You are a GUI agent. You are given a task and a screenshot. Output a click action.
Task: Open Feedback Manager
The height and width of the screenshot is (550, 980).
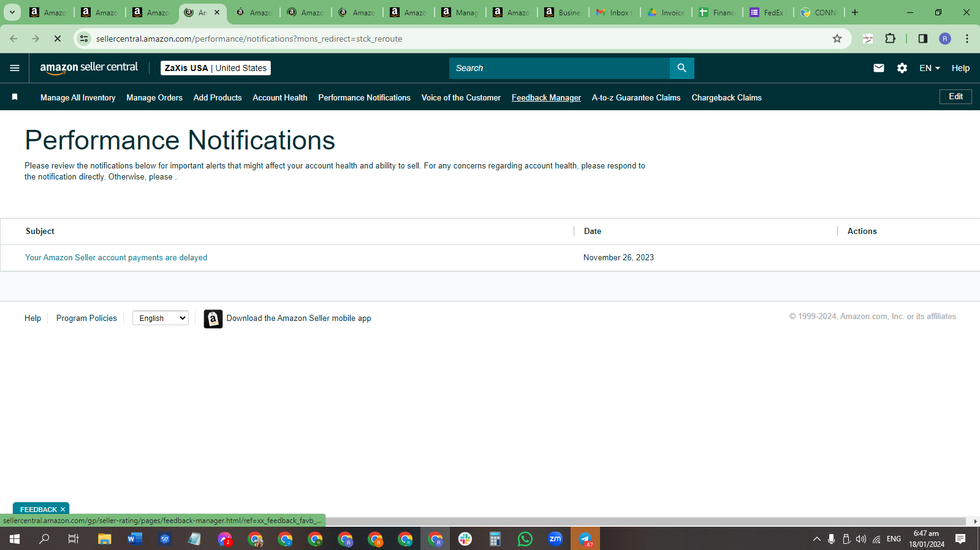(546, 97)
